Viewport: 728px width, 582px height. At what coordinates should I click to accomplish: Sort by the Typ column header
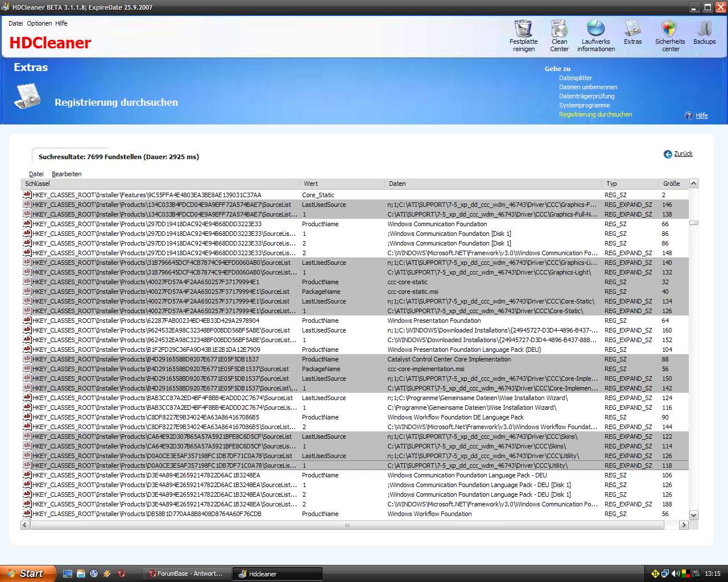pos(630,184)
